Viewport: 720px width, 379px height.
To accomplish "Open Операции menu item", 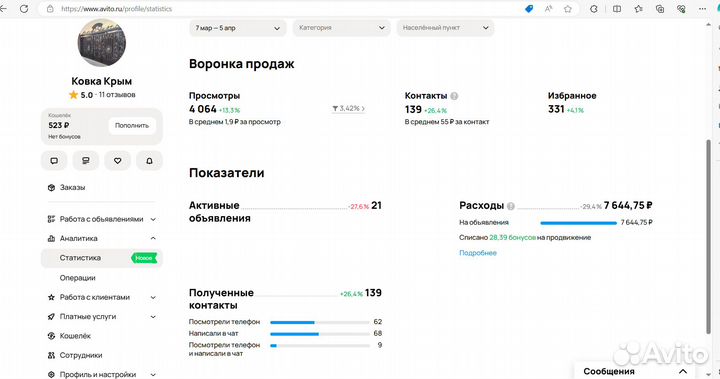I will (x=78, y=278).
